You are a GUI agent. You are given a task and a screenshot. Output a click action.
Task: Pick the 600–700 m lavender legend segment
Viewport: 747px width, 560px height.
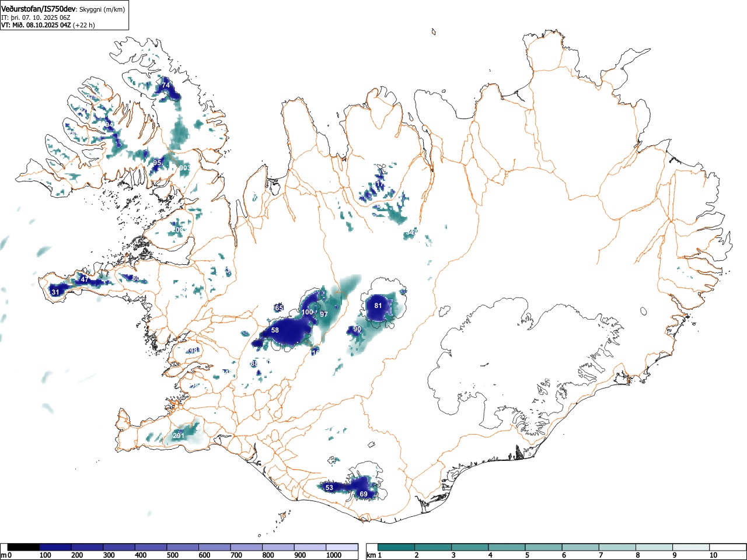[215, 547]
